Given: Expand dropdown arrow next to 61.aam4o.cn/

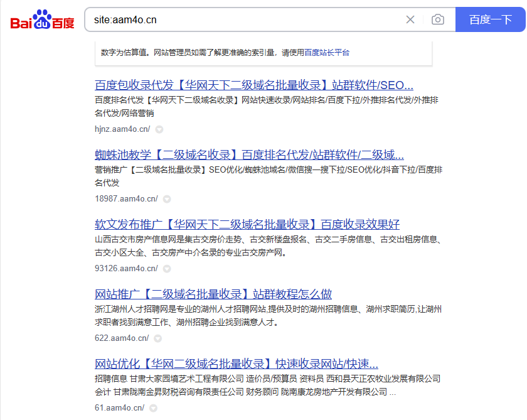Looking at the screenshot, I should tap(153, 408).
